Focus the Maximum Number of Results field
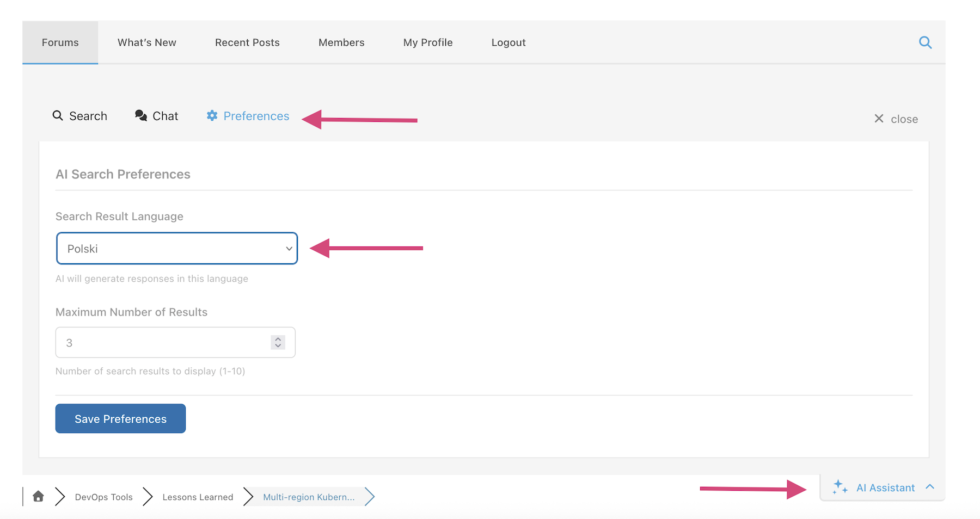The height and width of the screenshot is (519, 980). [163, 343]
